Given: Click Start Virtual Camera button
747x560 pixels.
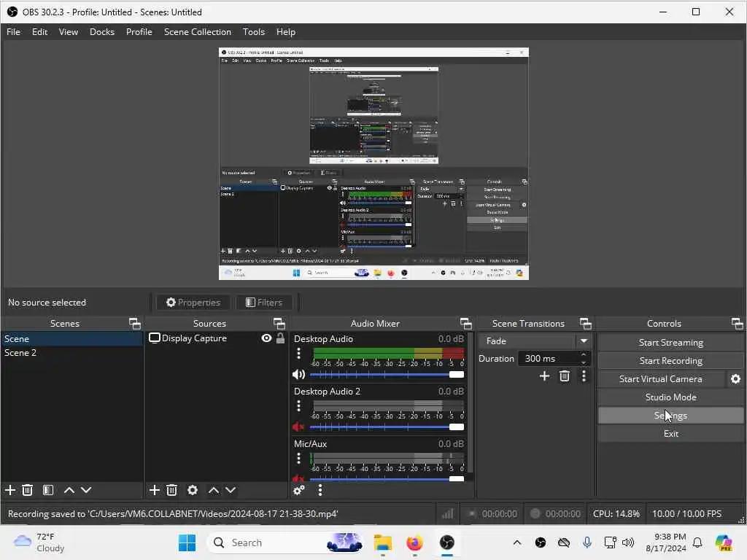Looking at the screenshot, I should click(661, 378).
